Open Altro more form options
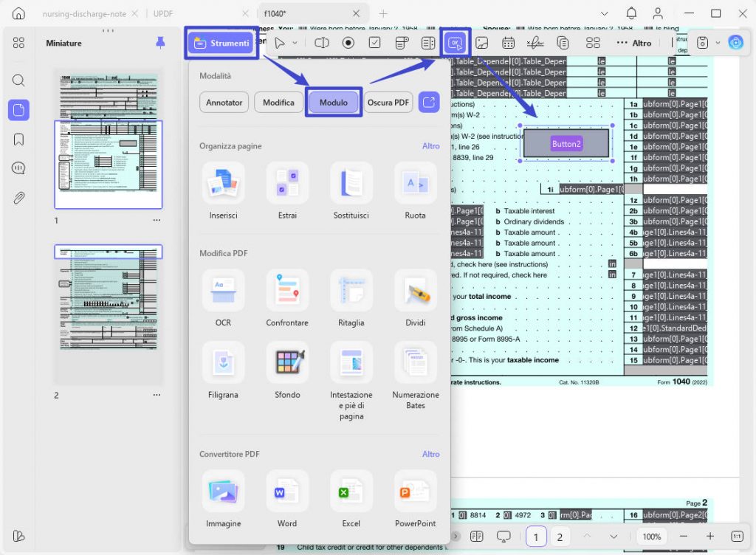Viewport: 756px width, 555px height. (634, 43)
